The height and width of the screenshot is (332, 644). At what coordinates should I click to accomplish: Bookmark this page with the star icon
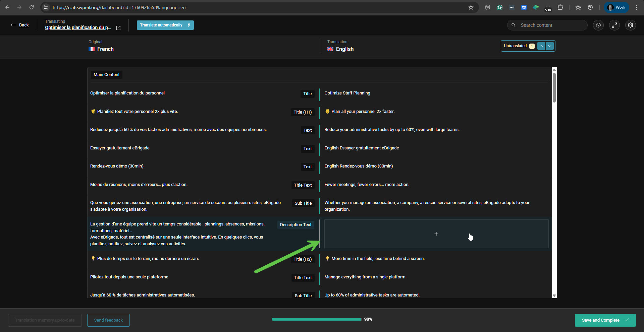(x=471, y=7)
